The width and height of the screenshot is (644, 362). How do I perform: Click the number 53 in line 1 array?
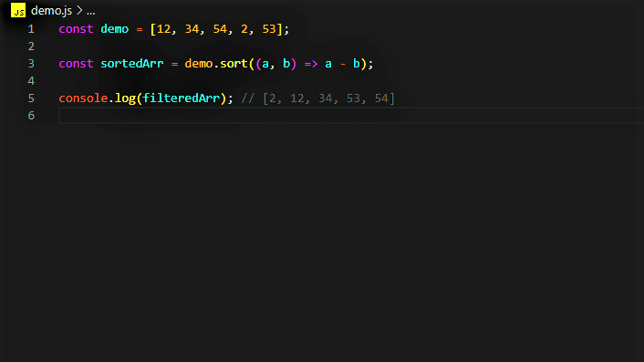[269, 29]
